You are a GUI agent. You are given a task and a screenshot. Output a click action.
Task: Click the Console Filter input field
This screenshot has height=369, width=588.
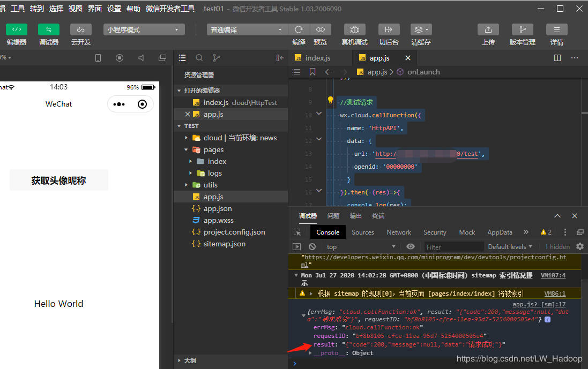tap(453, 246)
